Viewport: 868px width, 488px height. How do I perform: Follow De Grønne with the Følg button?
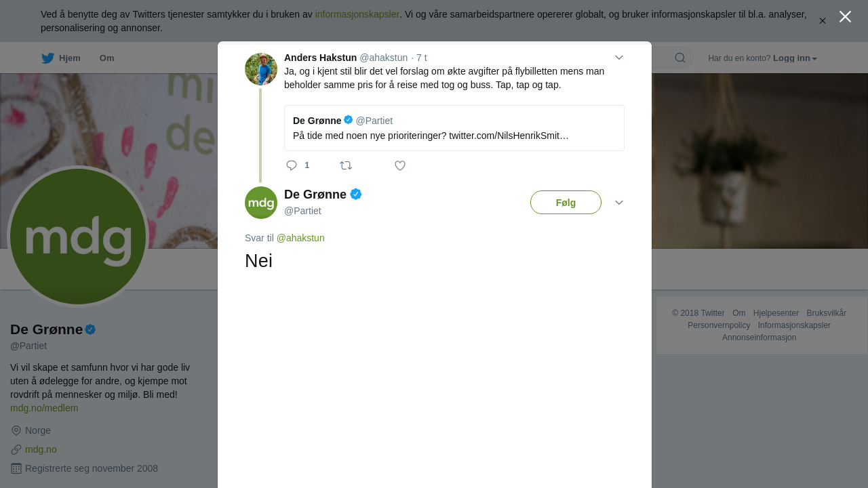pos(566,203)
